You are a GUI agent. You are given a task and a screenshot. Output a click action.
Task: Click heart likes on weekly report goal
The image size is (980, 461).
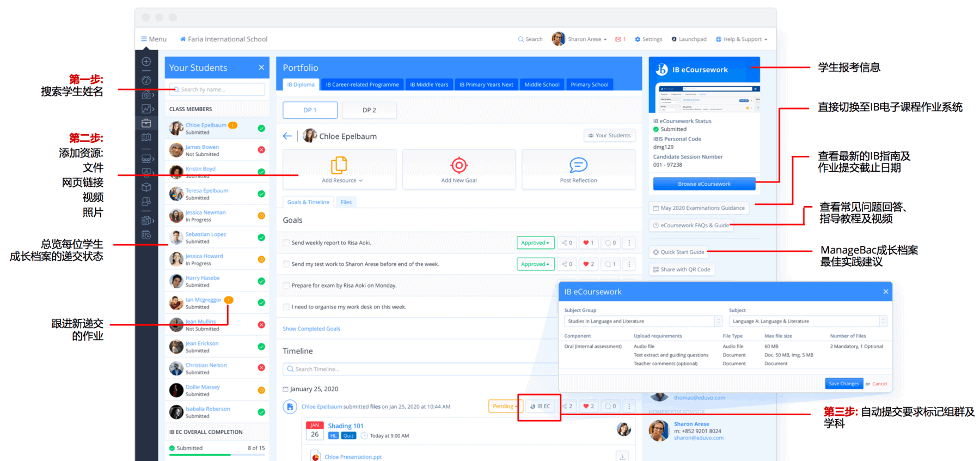click(x=589, y=243)
